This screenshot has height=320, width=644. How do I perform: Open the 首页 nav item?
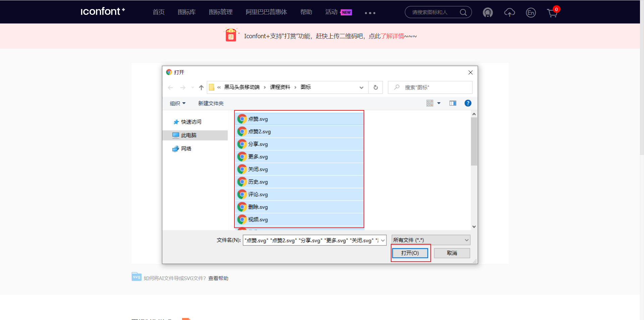159,12
